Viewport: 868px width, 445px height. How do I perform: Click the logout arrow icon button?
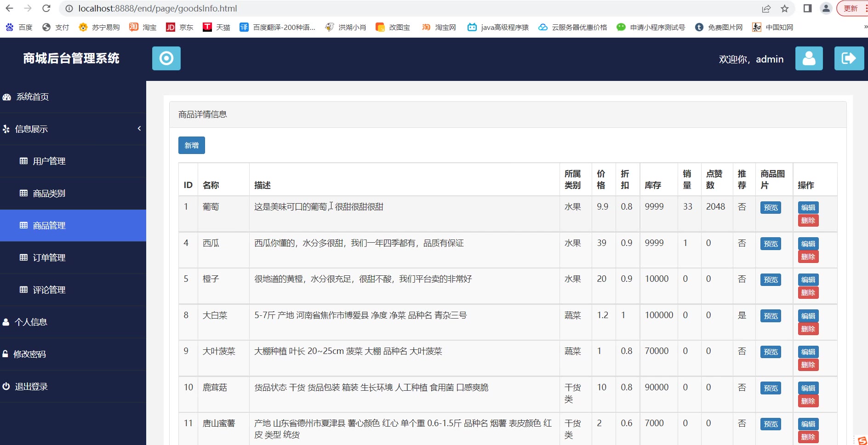click(x=849, y=58)
